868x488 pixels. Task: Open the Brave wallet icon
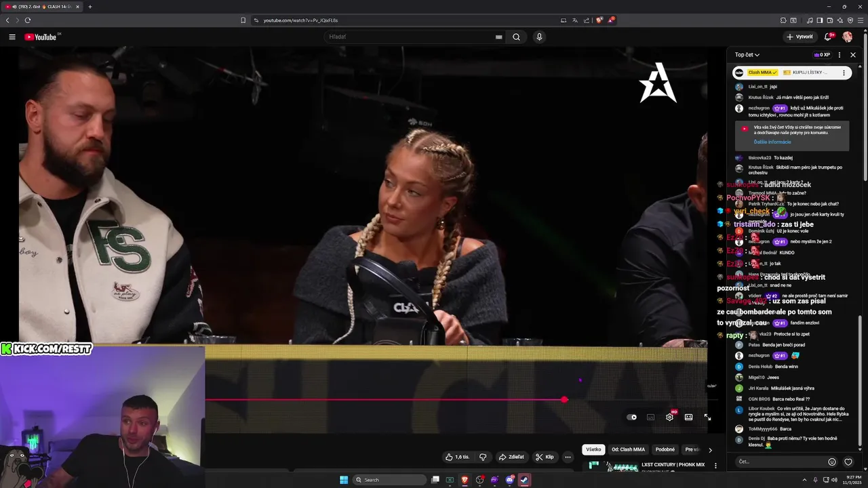coord(830,20)
